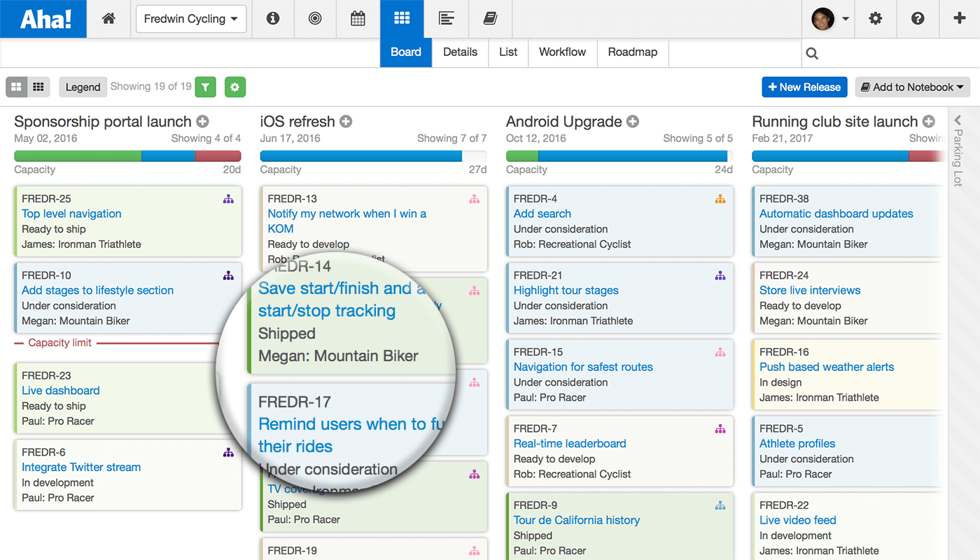Click hierarchy icon on FREDR-6 card
980x560 pixels.
click(228, 453)
